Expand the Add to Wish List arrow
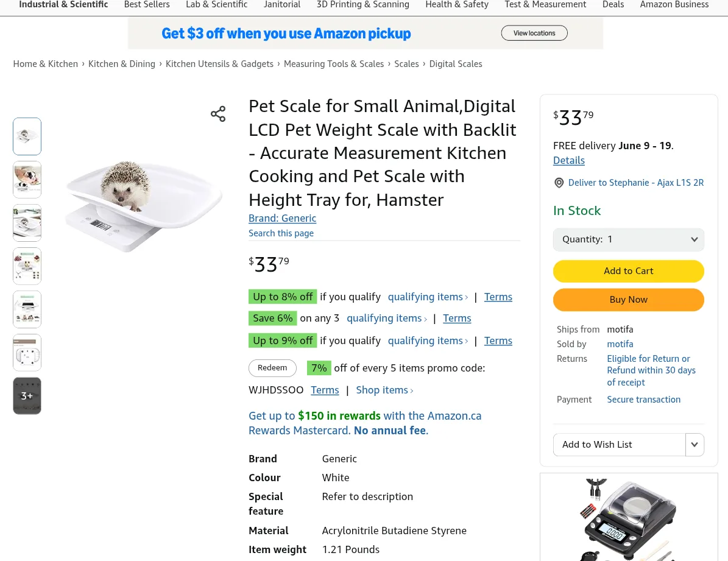The width and height of the screenshot is (728, 561). coord(694,445)
